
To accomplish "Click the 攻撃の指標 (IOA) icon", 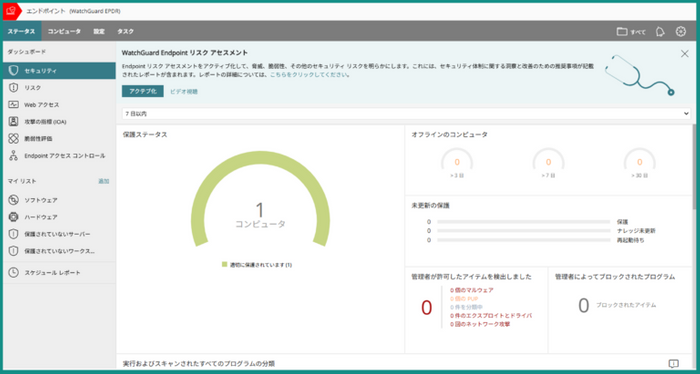I will [x=13, y=121].
